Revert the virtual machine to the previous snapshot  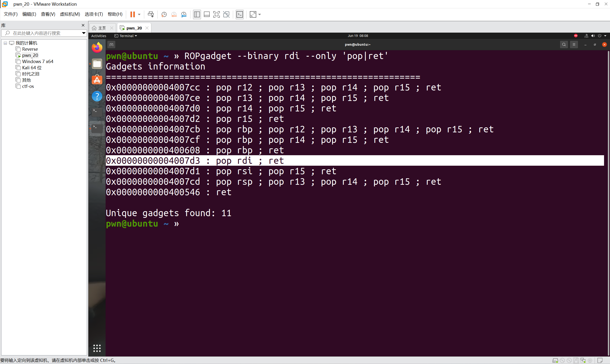pyautogui.click(x=174, y=15)
